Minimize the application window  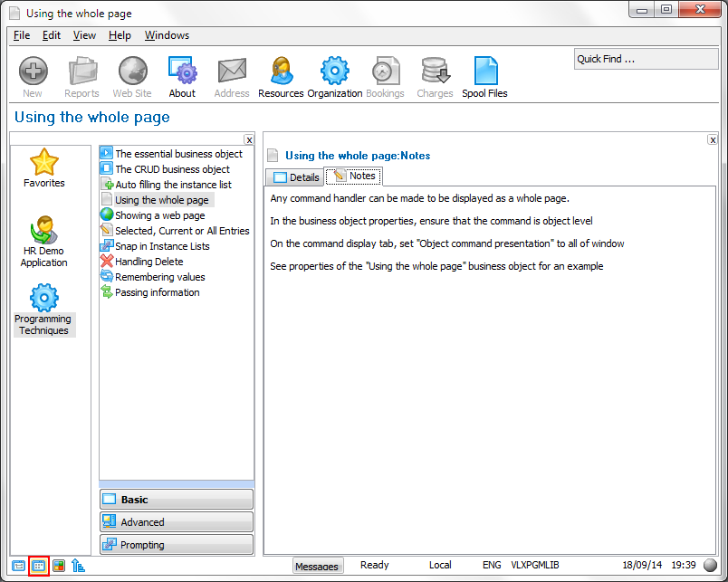coord(642,10)
